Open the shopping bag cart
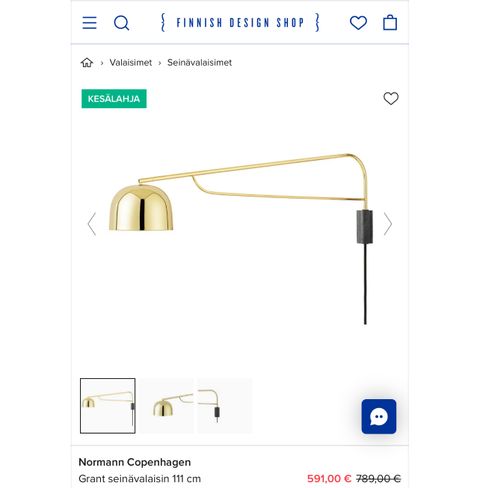The height and width of the screenshot is (488, 480). pyautogui.click(x=390, y=23)
